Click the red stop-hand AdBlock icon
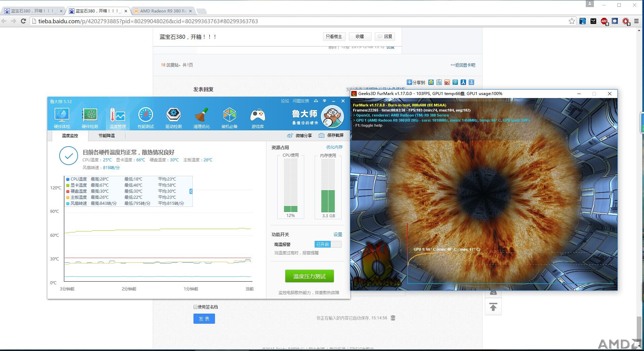The height and width of the screenshot is (351, 644). tap(626, 22)
